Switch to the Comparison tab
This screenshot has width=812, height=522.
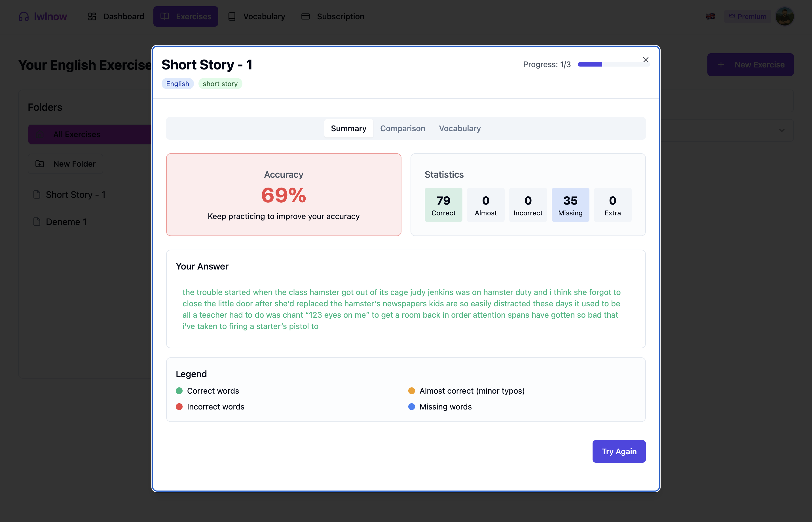point(402,128)
